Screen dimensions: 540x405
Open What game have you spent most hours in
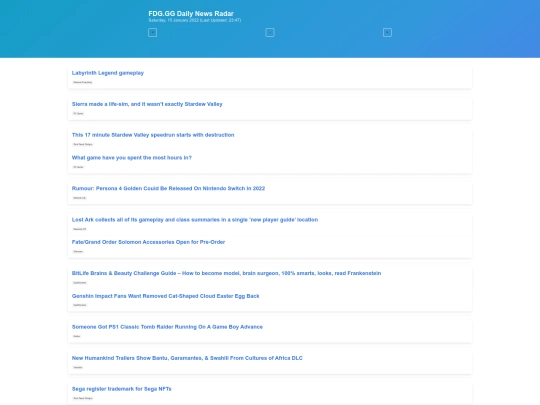click(132, 158)
